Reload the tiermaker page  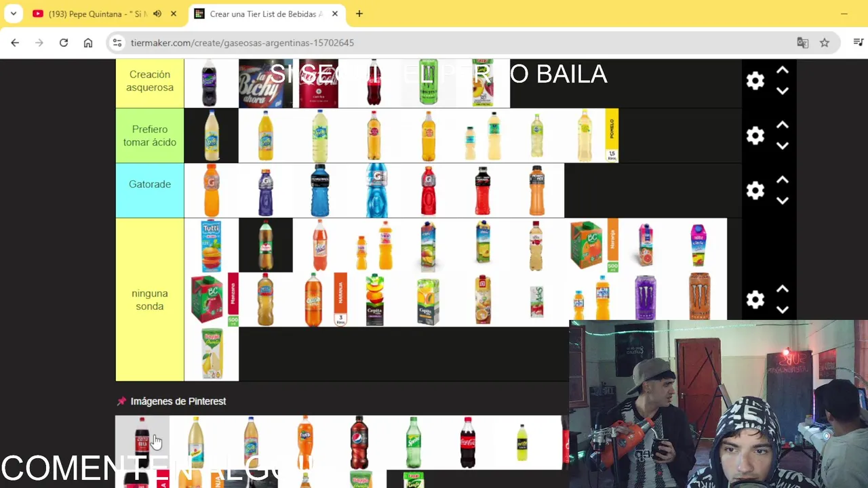[x=64, y=43]
